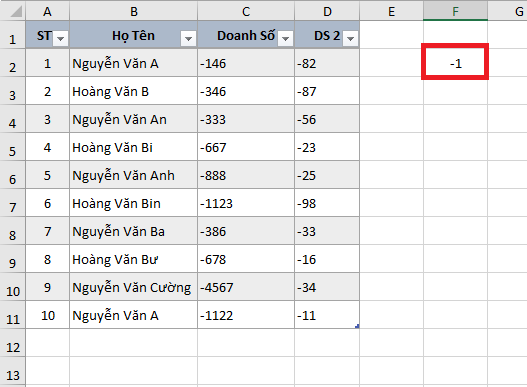Select the cell with value -1122
The image size is (527, 387).
pos(246,315)
